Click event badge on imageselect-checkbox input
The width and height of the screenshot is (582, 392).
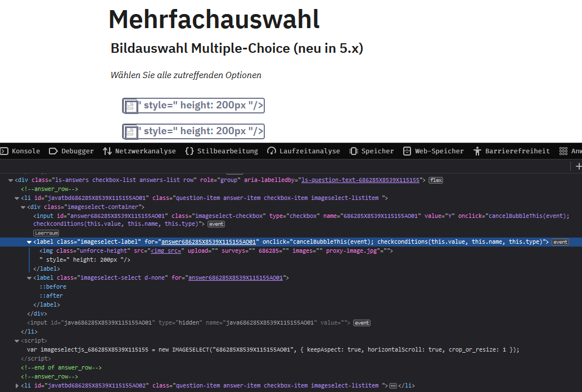[x=216, y=224]
